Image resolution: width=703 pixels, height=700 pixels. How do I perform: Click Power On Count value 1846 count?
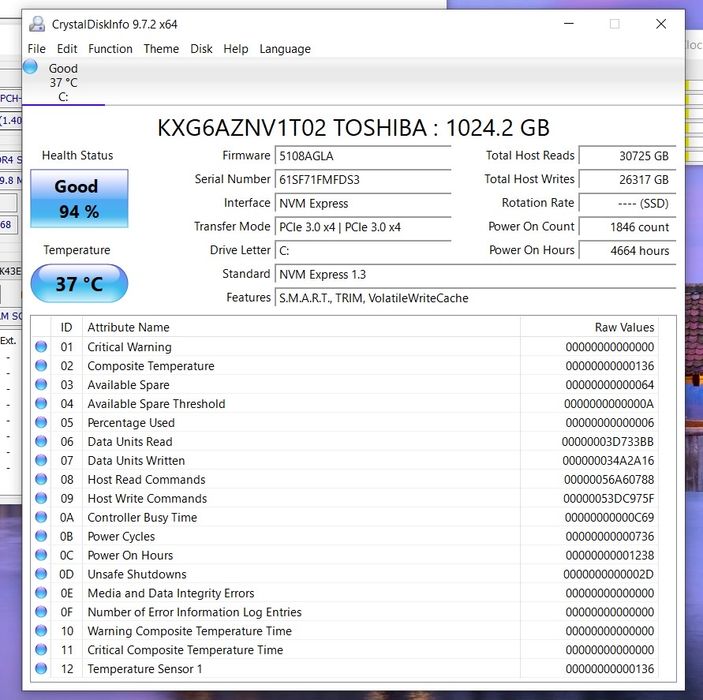point(627,227)
